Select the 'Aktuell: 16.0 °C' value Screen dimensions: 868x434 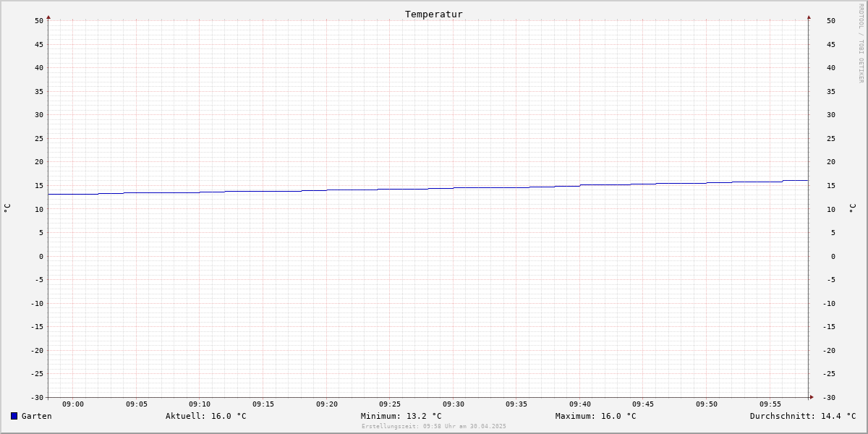[206, 416]
